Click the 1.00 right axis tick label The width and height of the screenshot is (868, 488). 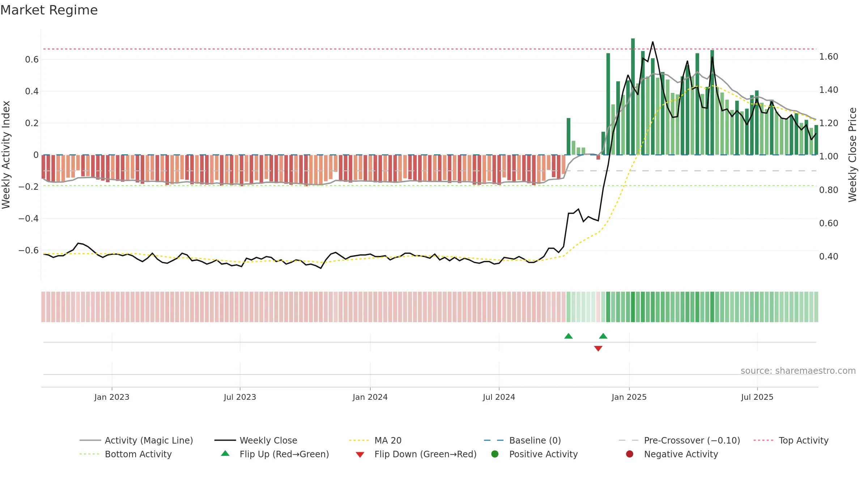829,157
